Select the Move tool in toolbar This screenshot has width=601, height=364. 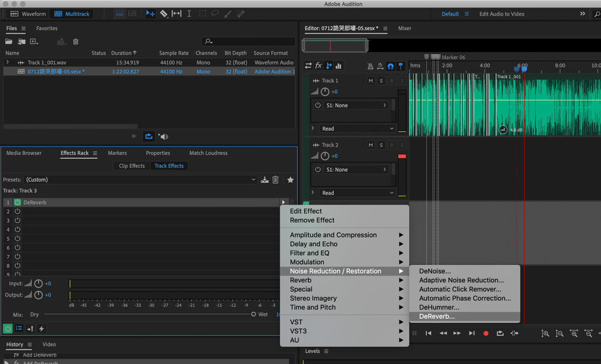click(x=150, y=14)
